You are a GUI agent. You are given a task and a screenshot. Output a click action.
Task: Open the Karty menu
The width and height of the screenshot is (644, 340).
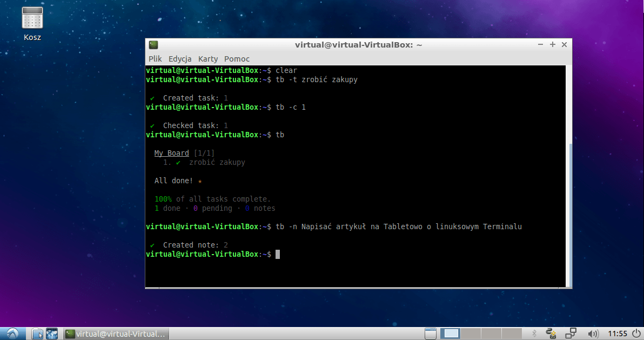pos(208,59)
